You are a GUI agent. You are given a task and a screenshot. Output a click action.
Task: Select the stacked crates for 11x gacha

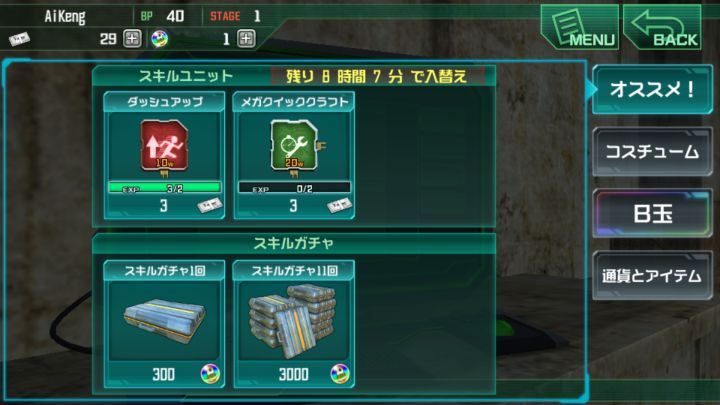pos(294,320)
